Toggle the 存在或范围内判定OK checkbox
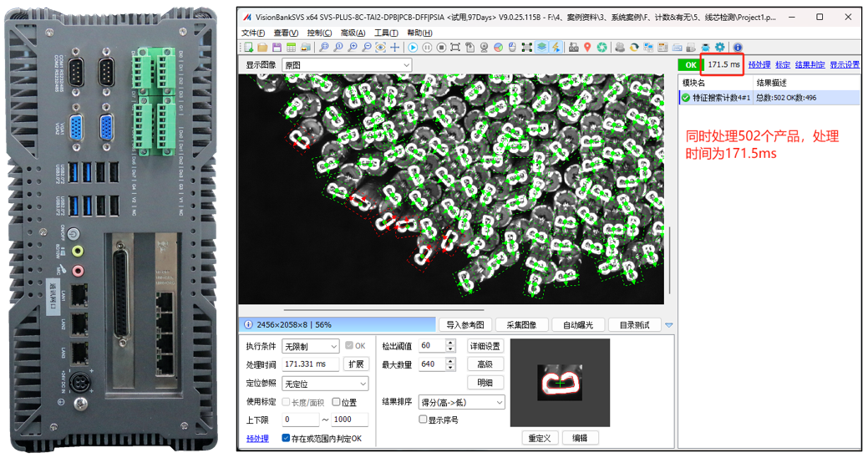This screenshot has height=458, width=868. (286, 438)
